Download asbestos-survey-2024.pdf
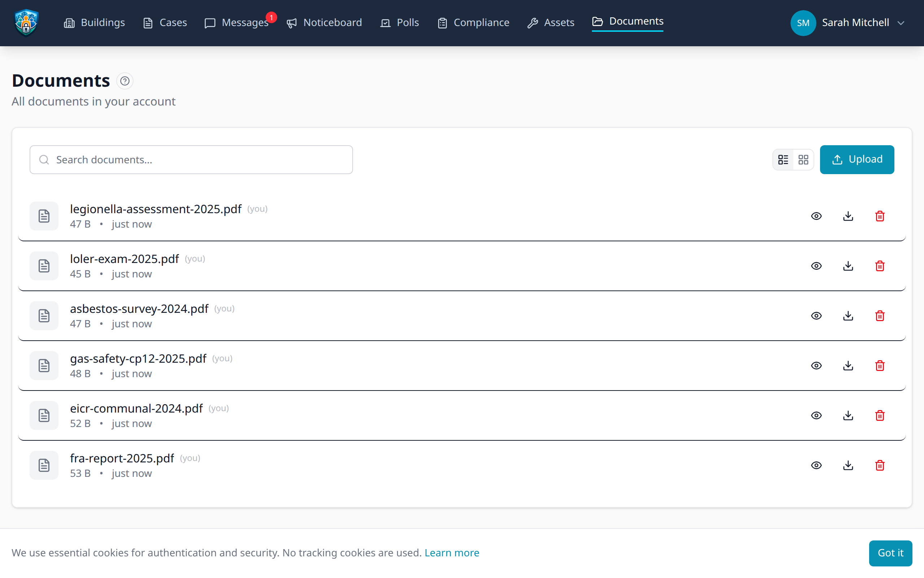 [848, 316]
